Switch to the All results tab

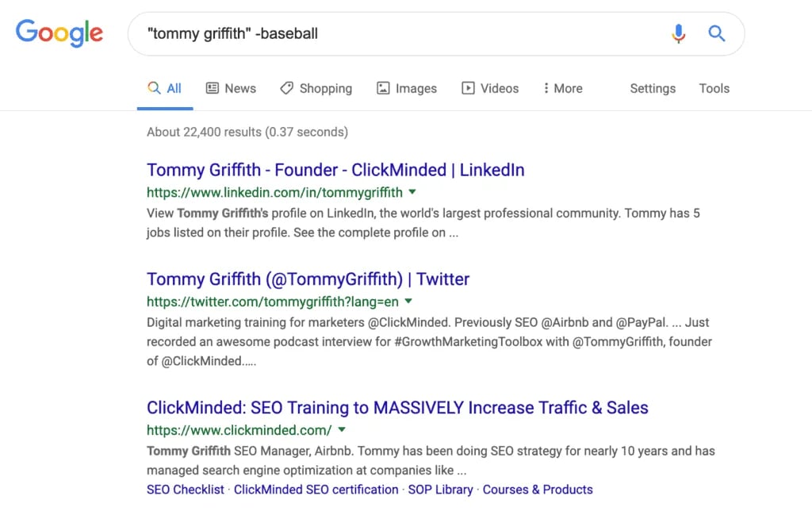coord(165,89)
